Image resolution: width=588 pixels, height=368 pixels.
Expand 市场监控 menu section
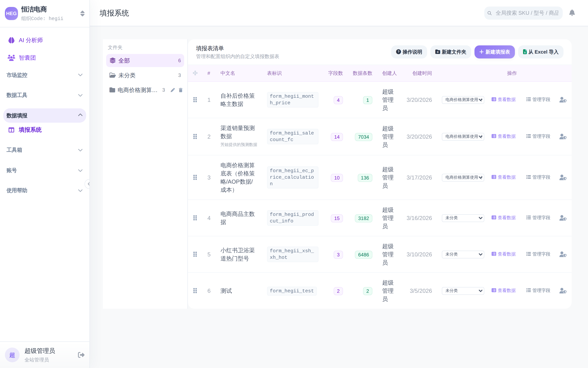(x=45, y=75)
